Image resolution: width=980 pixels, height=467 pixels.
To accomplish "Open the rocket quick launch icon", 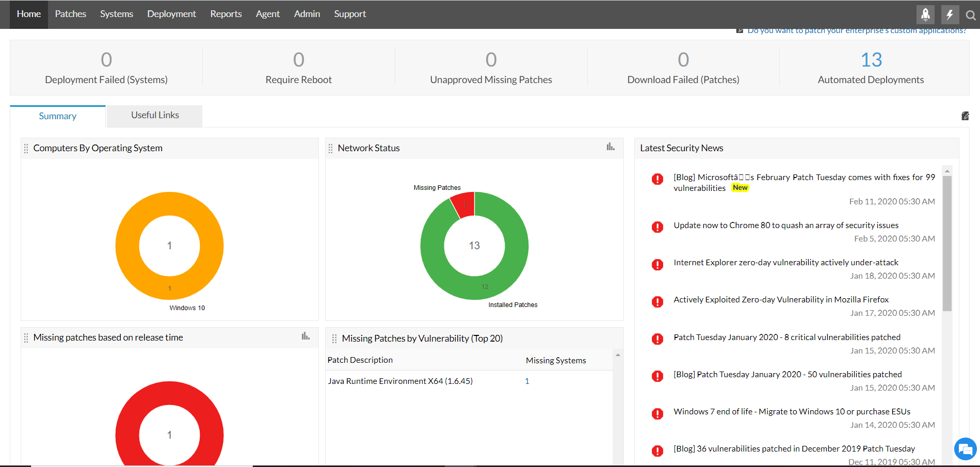I will pos(925,14).
